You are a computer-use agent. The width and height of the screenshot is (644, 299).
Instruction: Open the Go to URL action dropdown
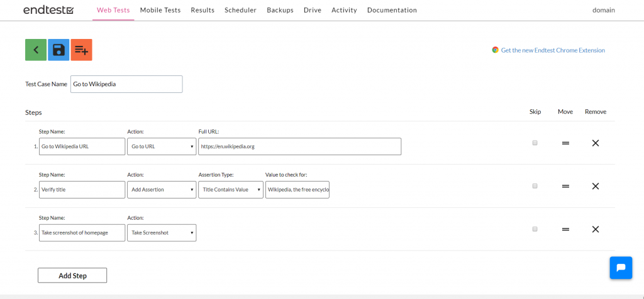(162, 146)
